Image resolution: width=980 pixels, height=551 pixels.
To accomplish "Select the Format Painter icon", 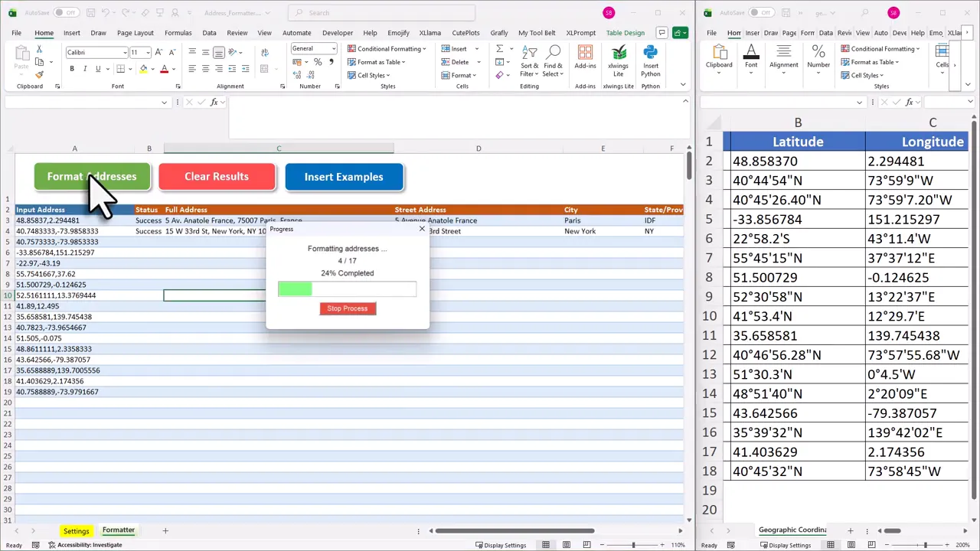I will pyautogui.click(x=39, y=73).
